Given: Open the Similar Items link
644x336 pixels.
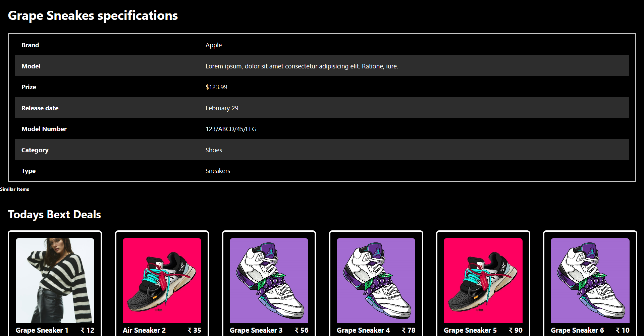Looking at the screenshot, I should [x=14, y=189].
